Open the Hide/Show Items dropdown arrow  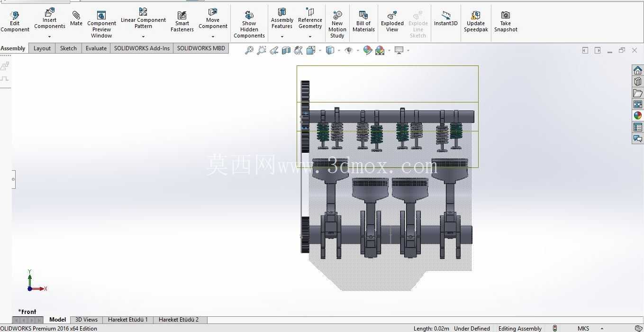tap(357, 50)
